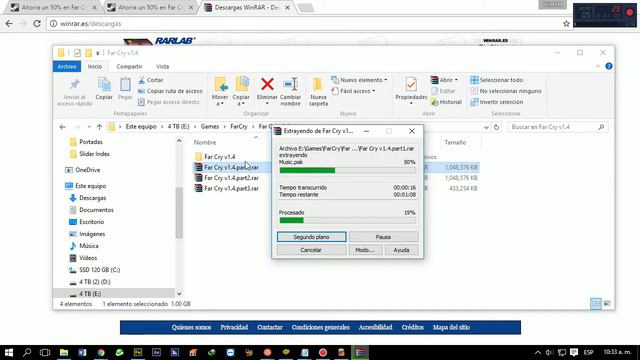Bookmark page with the star icon
Screen dimensions: 640x360
566,24
